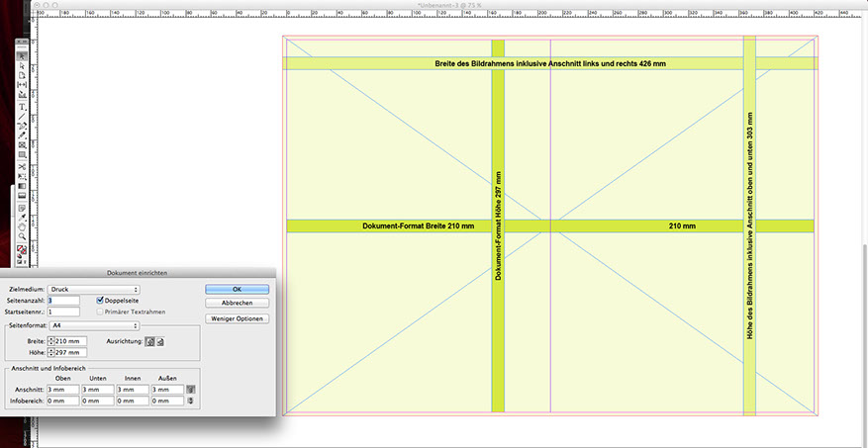The image size is (868, 448).
Task: Uncheck the Doppelseite checkbox
Action: click(x=100, y=300)
